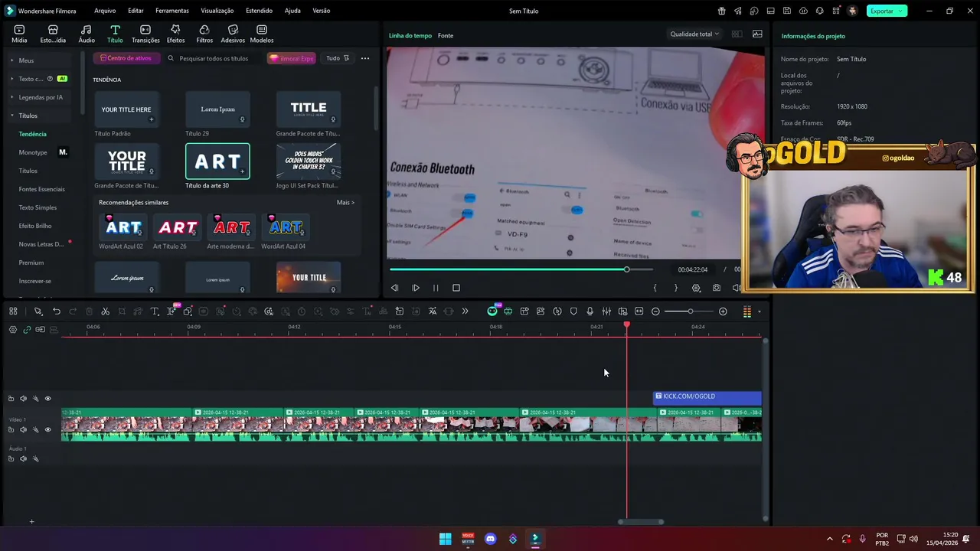The image size is (980, 551).
Task: Click the zoom in plus on timeline
Action: [x=723, y=311]
